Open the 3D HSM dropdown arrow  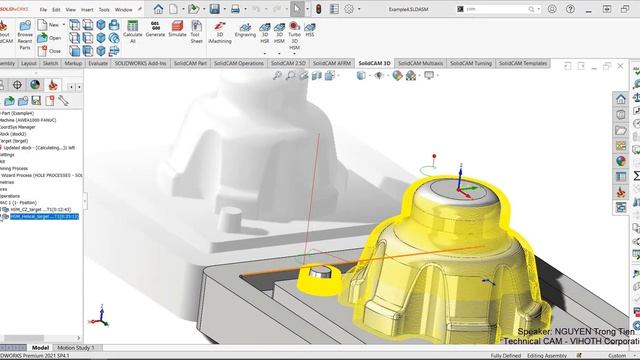pyautogui.click(x=279, y=53)
